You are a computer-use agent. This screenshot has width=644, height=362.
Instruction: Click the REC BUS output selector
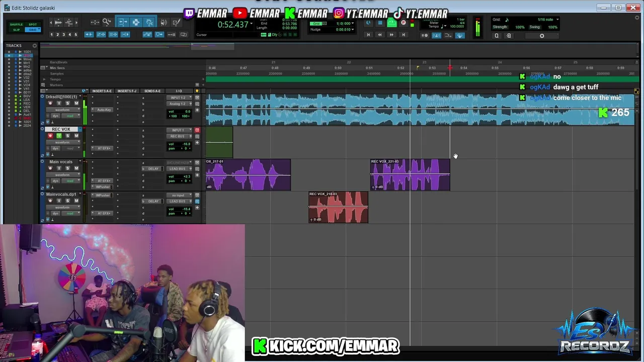pyautogui.click(x=177, y=136)
